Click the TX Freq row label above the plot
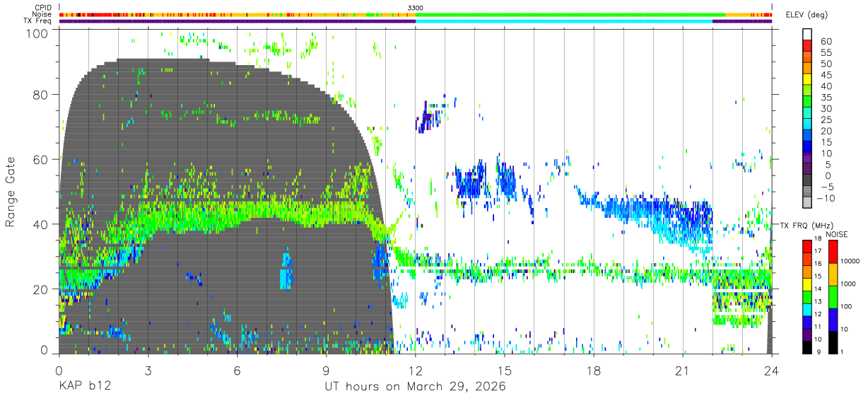Image resolution: width=868 pixels, height=401 pixels. click(x=37, y=21)
